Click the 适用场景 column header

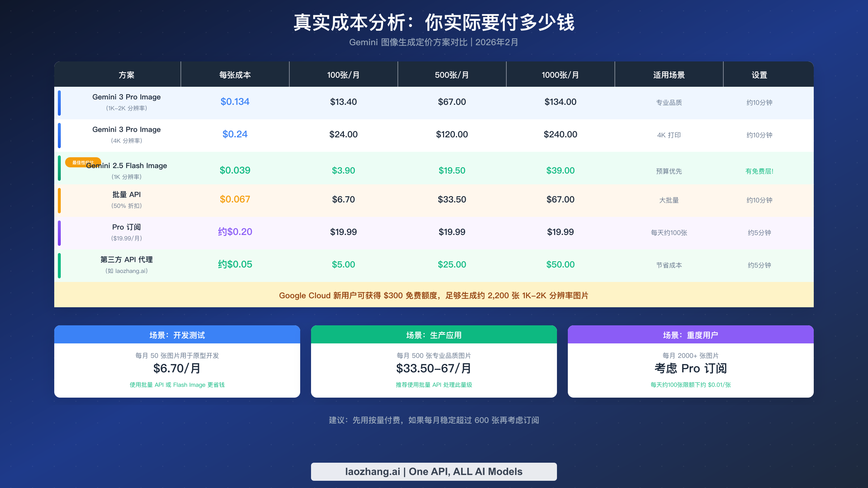(669, 74)
